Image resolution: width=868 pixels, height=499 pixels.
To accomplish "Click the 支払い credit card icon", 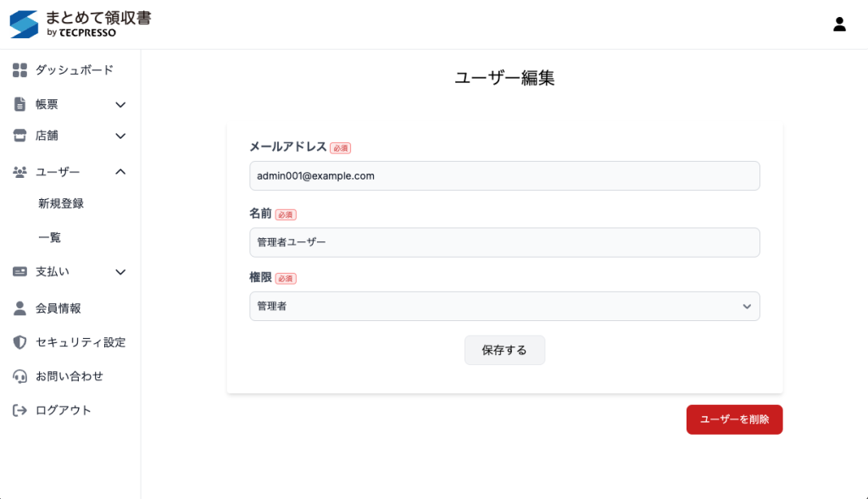I will pos(20,272).
